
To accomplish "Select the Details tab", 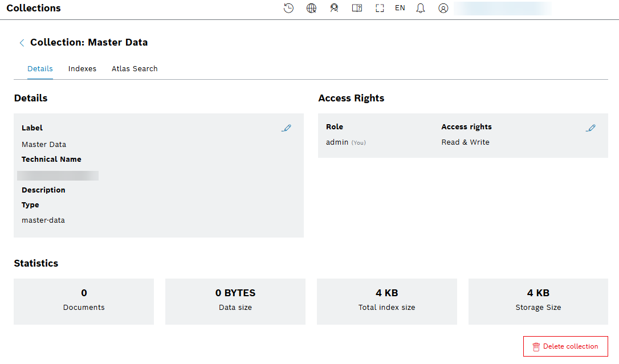I will [40, 69].
